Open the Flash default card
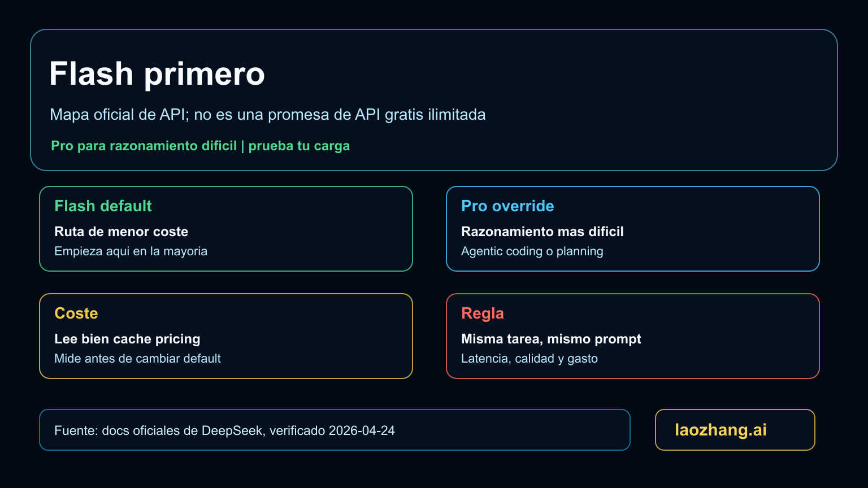Image resolution: width=868 pixels, height=488 pixels. tap(225, 228)
